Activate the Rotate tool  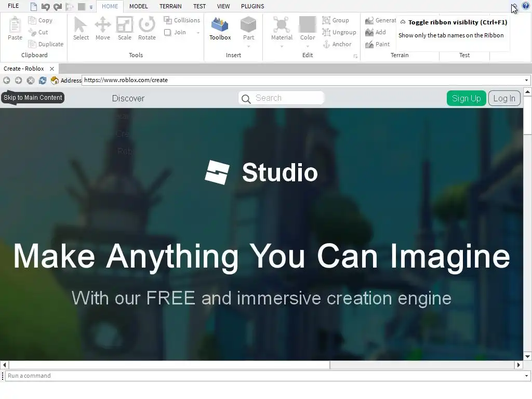pos(147,29)
